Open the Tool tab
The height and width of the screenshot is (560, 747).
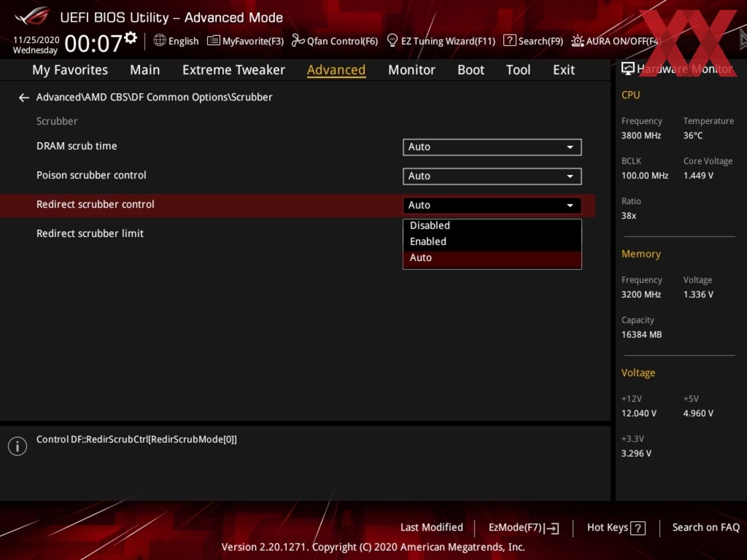518,70
